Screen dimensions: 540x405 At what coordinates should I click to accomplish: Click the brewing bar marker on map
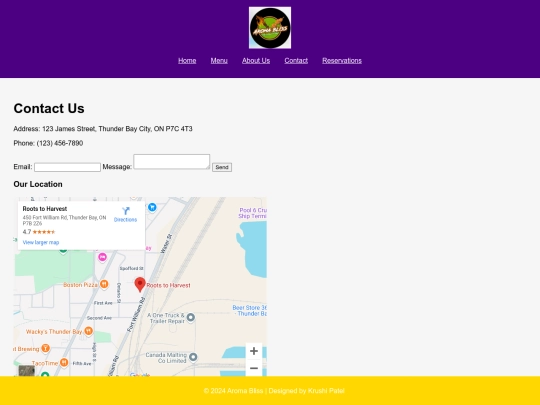click(45, 349)
